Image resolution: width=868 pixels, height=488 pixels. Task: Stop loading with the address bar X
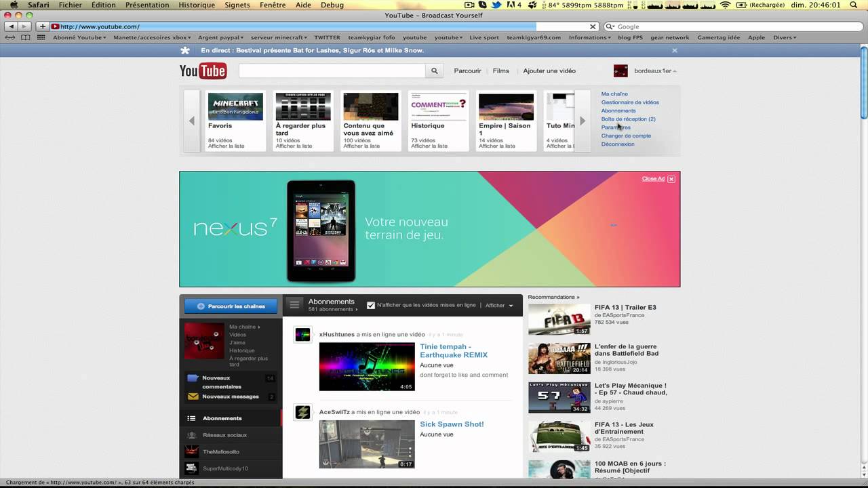pos(593,26)
